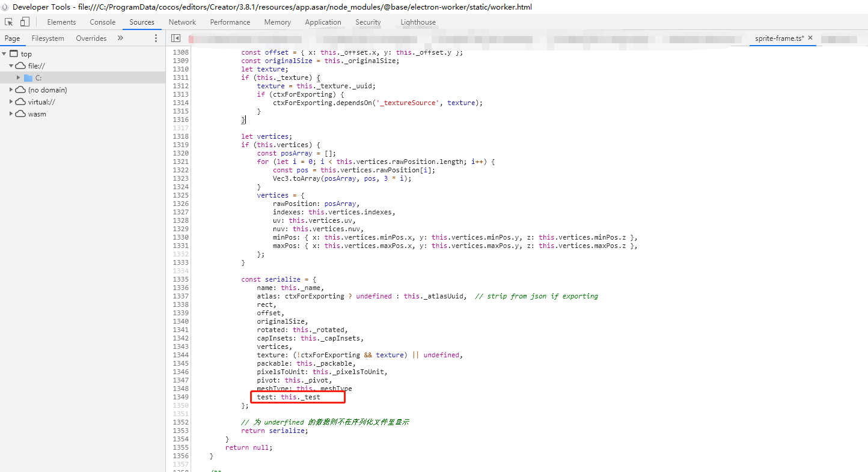Switch to the Security tab
The width and height of the screenshot is (868, 472).
(368, 22)
